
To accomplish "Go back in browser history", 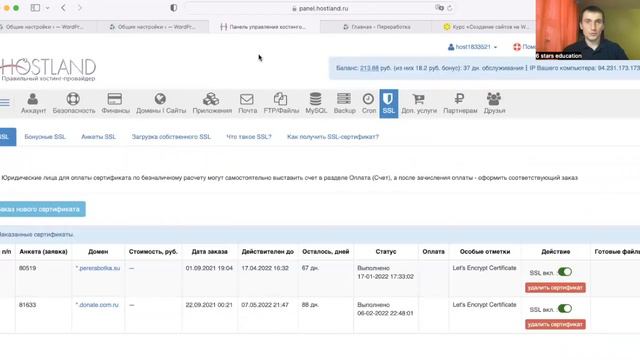I will [63, 8].
